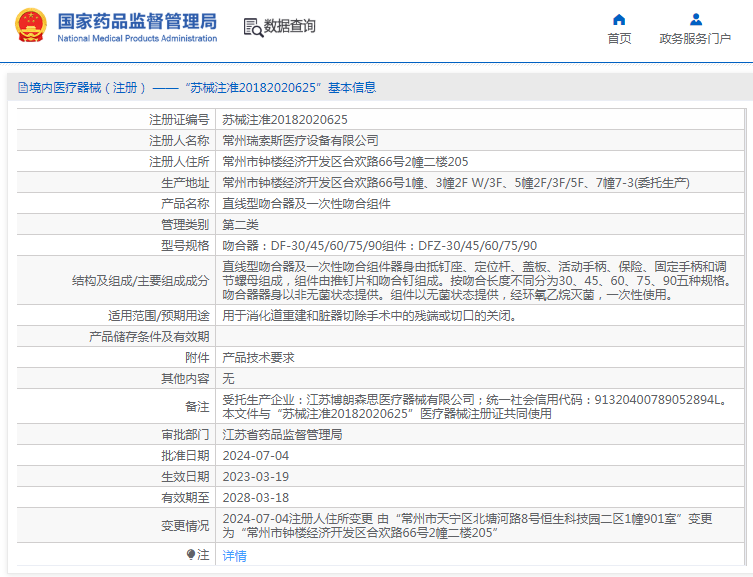Click the 审批部门 label

point(185,435)
